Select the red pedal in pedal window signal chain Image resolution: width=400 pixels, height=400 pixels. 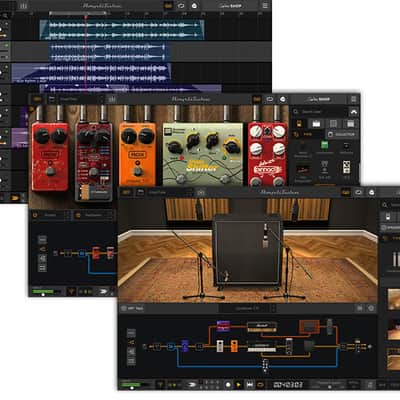pos(96,253)
